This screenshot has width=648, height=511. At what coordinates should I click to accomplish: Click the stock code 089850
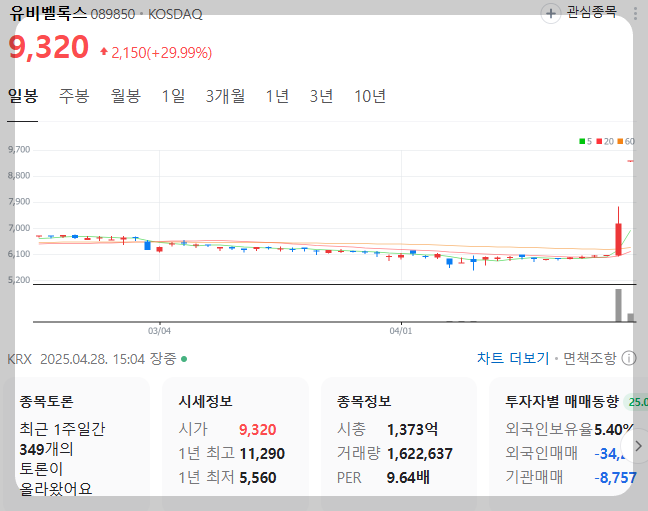click(x=113, y=14)
